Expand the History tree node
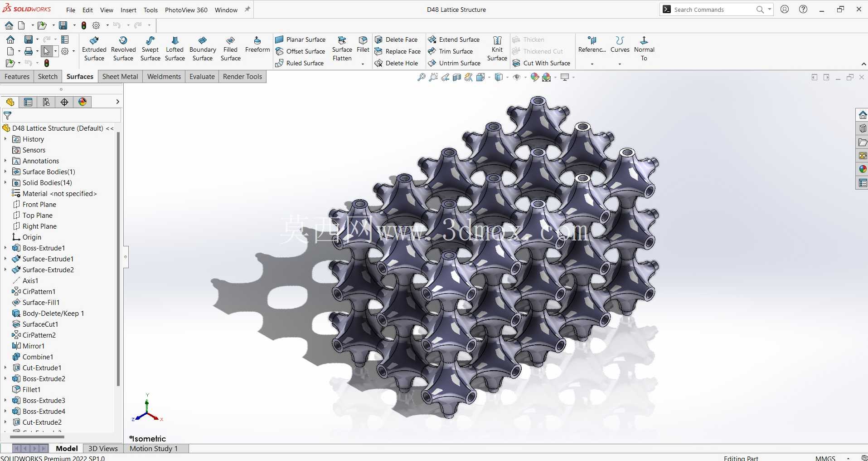 pos(5,139)
